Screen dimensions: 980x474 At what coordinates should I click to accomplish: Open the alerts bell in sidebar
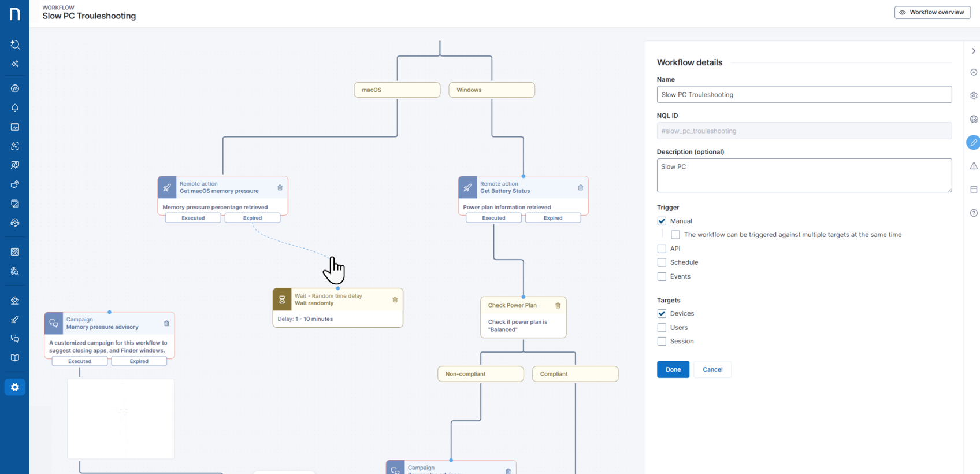(x=15, y=108)
